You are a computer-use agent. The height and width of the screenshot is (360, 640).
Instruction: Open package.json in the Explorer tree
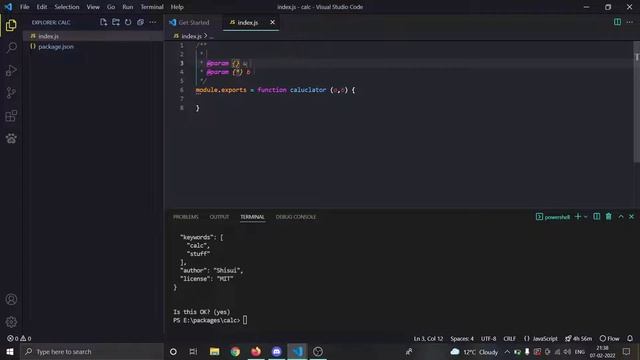click(93, 47)
